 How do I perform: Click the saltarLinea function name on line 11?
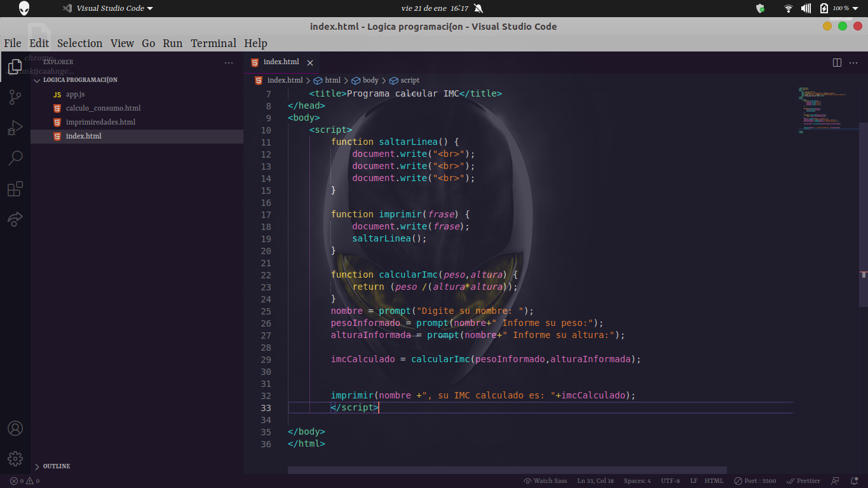[409, 142]
